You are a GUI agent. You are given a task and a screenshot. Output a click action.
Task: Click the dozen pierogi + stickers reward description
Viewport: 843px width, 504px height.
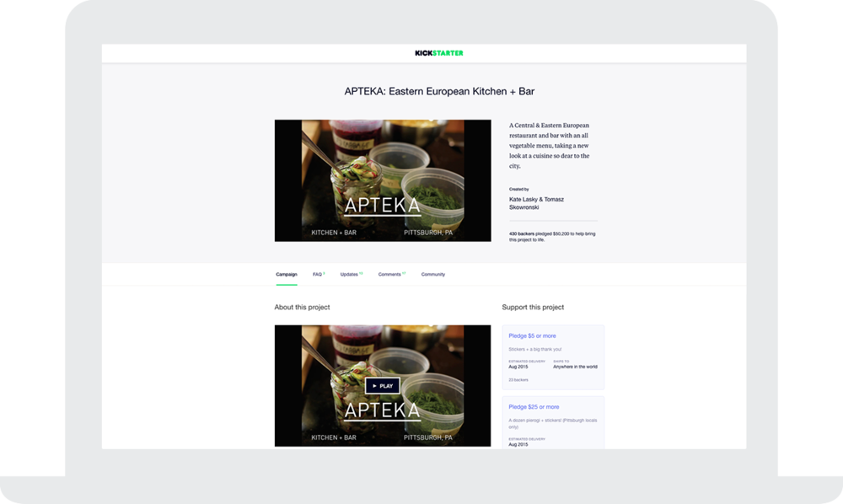(x=553, y=423)
